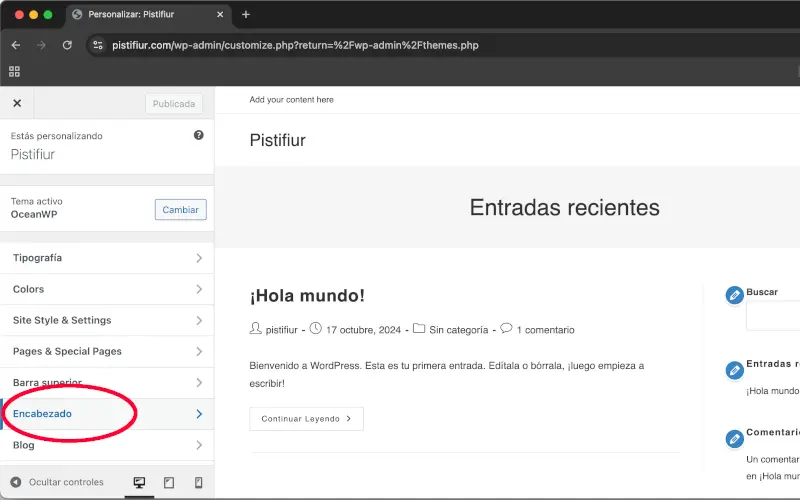The width and height of the screenshot is (800, 500).
Task: Close the Personalizar: Pistifiur tab
Action: (220, 14)
